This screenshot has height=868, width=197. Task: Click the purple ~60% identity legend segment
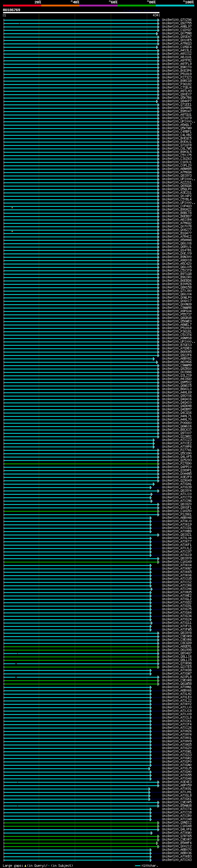point(98,6)
